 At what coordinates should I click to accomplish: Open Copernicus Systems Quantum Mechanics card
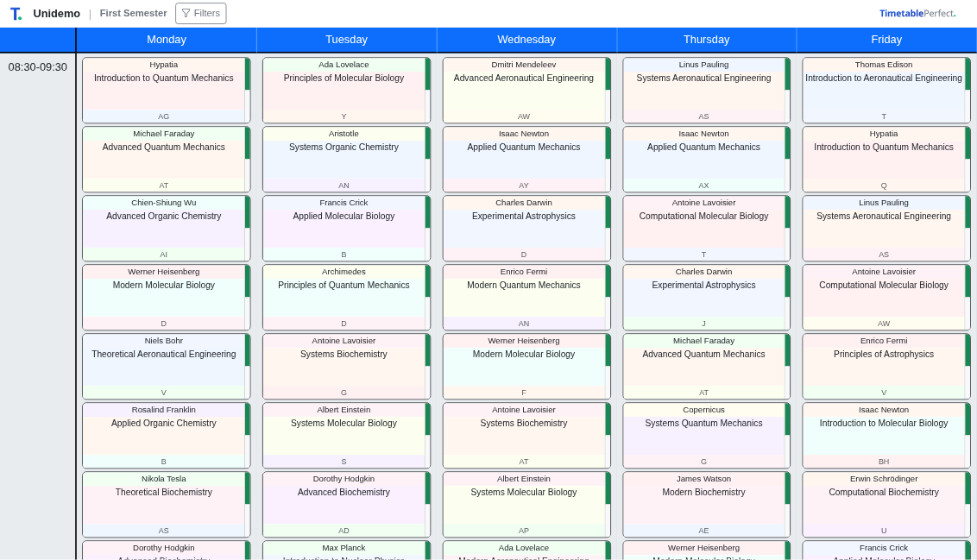tap(707, 436)
